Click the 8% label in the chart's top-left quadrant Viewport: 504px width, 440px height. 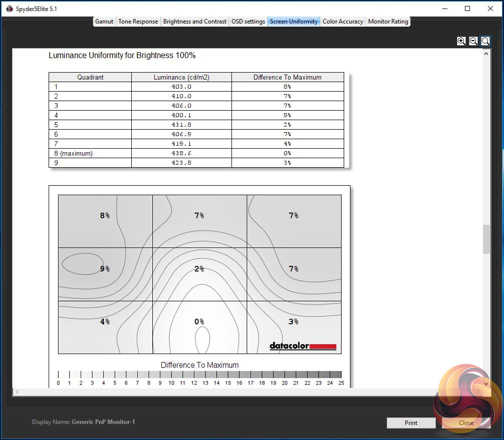pyautogui.click(x=105, y=216)
